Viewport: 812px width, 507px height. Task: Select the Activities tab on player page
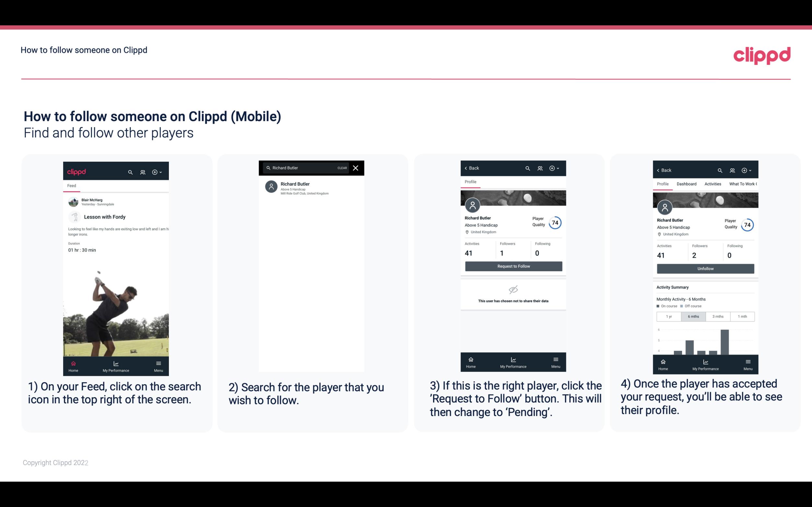pos(712,183)
